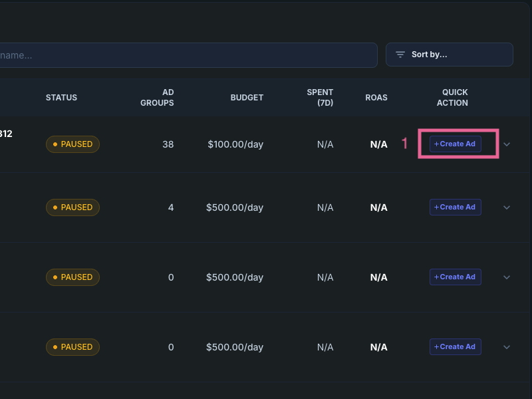The height and width of the screenshot is (399, 532).
Task: Click the orange status dot on first PAUSED badge
Action: pyautogui.click(x=54, y=144)
